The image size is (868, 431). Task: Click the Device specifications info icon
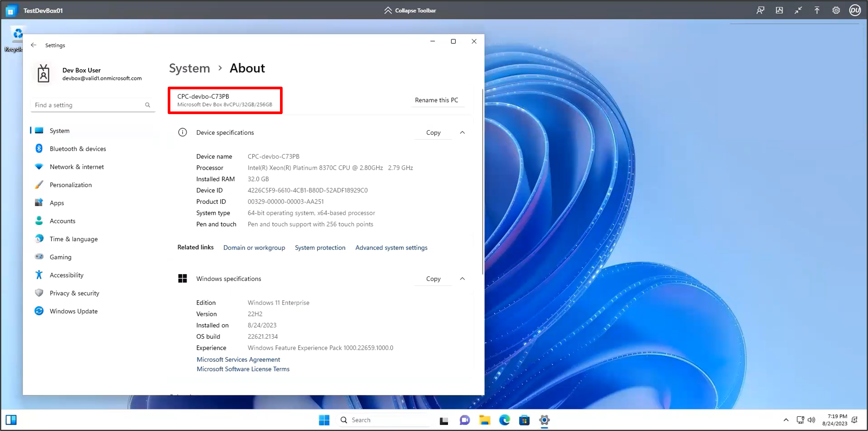[x=182, y=132]
